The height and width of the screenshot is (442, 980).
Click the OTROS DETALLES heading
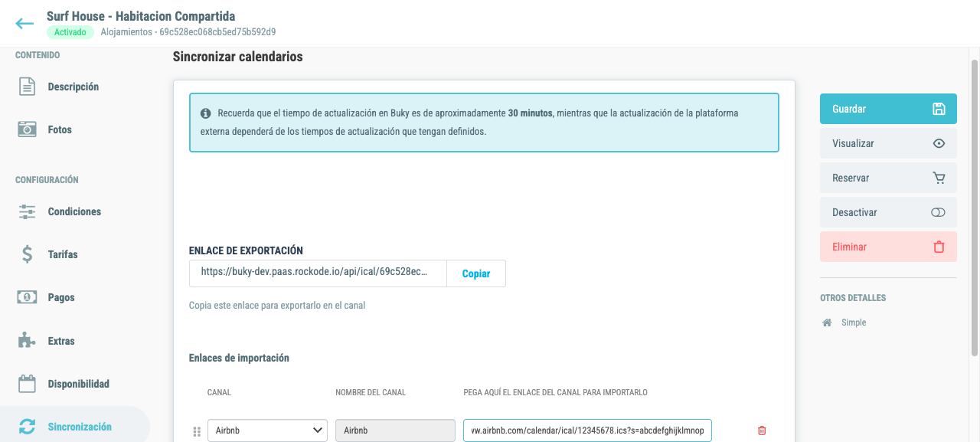click(853, 298)
